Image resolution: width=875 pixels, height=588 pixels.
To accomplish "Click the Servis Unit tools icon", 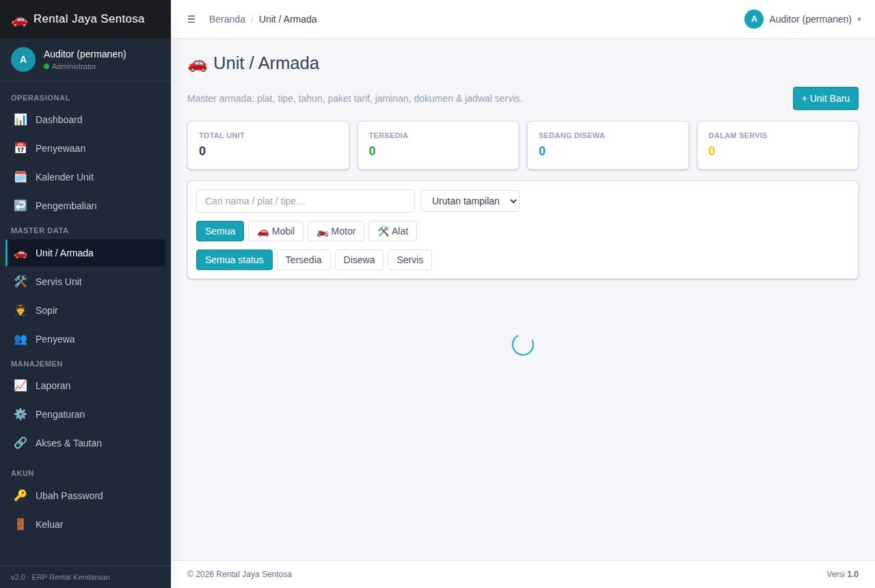I will pyautogui.click(x=21, y=282).
